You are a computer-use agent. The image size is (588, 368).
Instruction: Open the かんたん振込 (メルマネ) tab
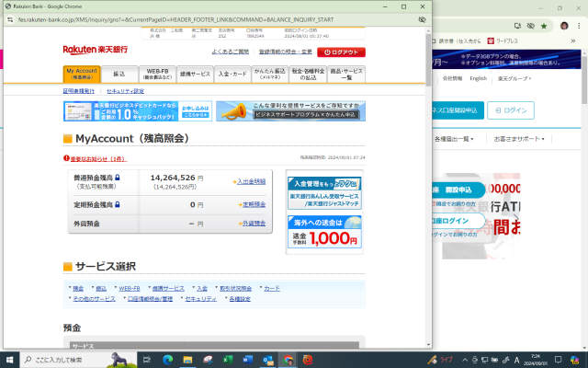[x=270, y=74]
